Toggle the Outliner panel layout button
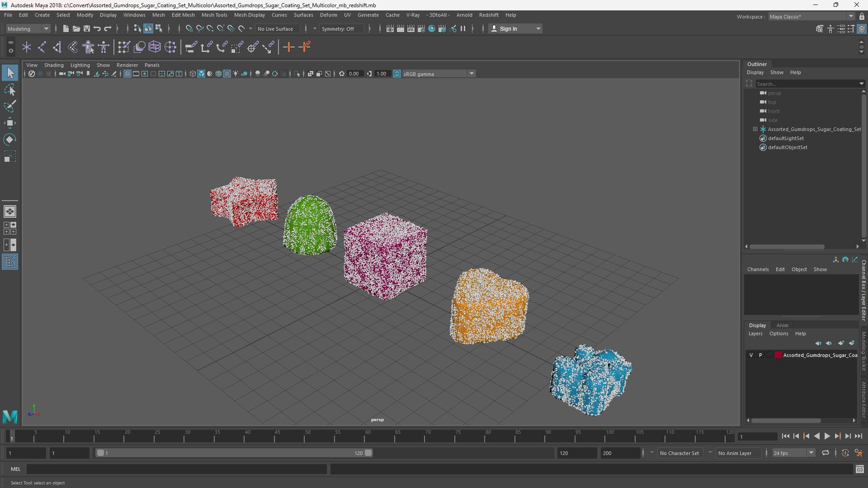Viewport: 868px width, 488px height. click(x=10, y=262)
